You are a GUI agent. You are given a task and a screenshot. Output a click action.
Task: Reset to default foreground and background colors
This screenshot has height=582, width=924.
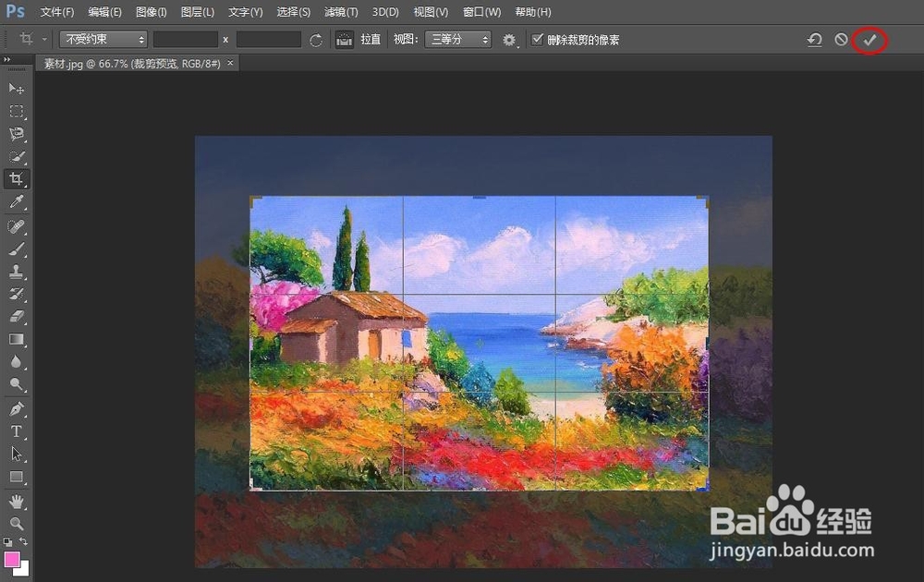[7, 541]
